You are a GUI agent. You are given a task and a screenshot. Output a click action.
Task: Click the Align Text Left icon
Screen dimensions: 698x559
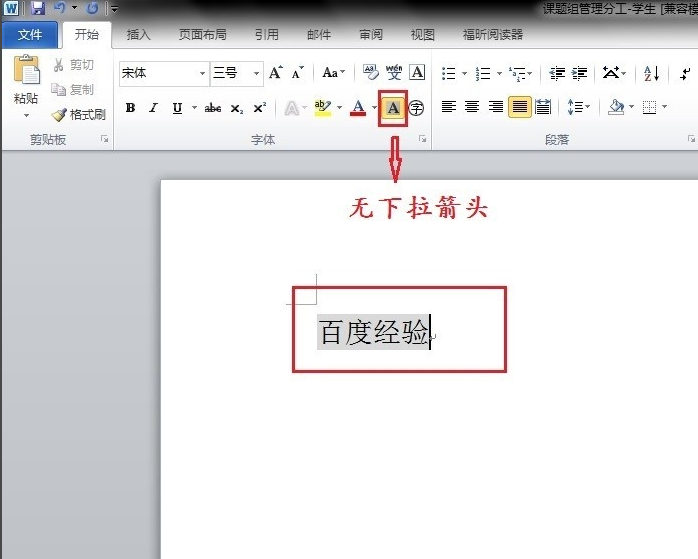coord(449,107)
